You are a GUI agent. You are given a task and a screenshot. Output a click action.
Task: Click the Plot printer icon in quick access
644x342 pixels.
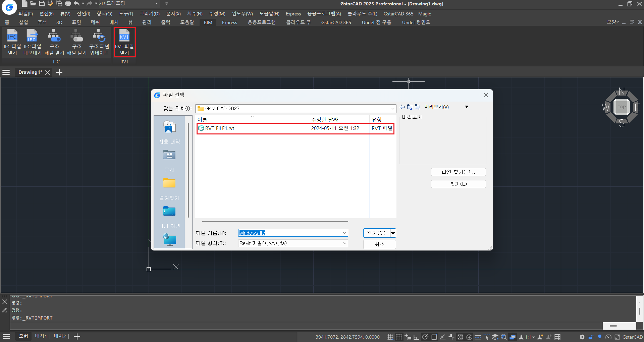(x=68, y=3)
